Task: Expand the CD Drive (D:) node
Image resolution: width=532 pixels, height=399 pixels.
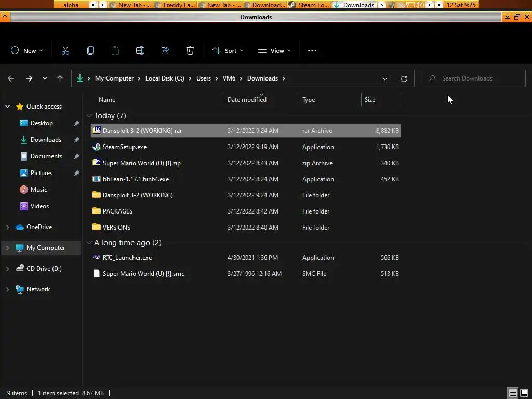Action: [7, 269]
